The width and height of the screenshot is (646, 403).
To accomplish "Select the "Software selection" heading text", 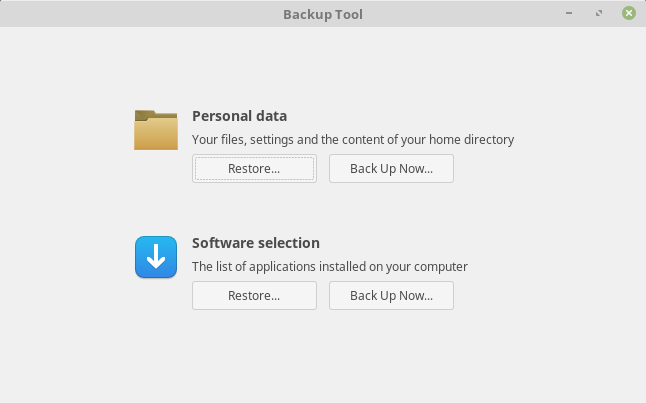I will pyautogui.click(x=255, y=243).
